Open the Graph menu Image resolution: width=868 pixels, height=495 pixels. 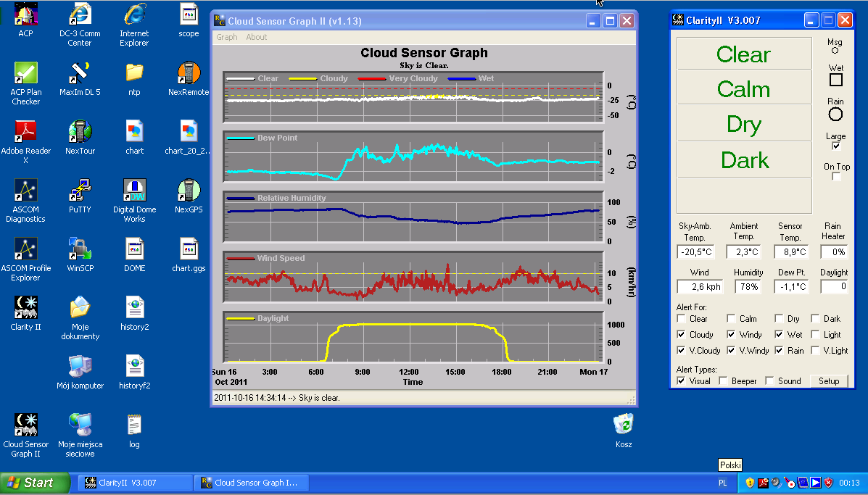click(x=227, y=37)
